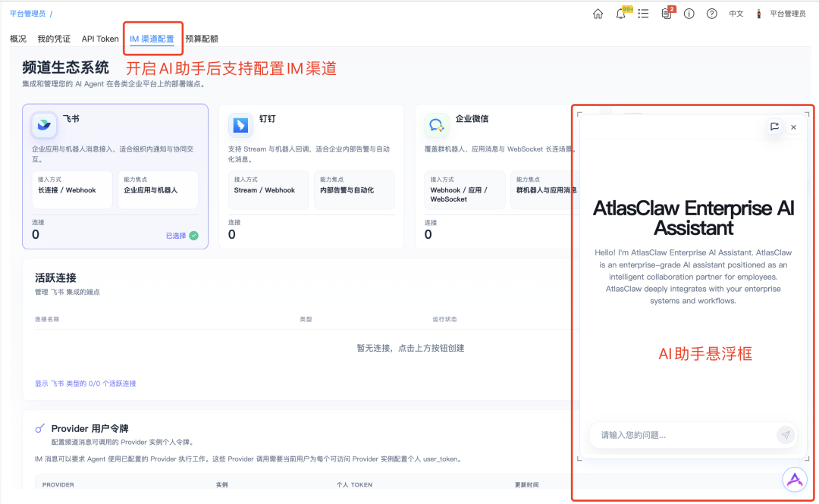The image size is (819, 504).
Task: Click the 更新时间 column header
Action: pos(526,485)
